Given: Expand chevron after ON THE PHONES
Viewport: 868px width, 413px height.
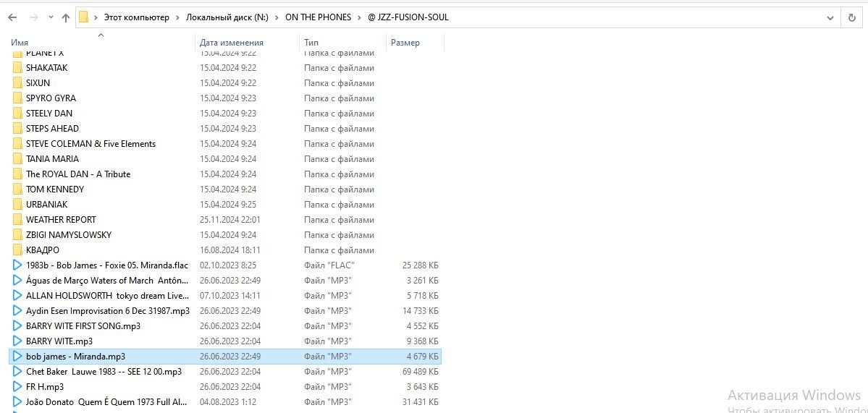Looking at the screenshot, I should pyautogui.click(x=360, y=17).
